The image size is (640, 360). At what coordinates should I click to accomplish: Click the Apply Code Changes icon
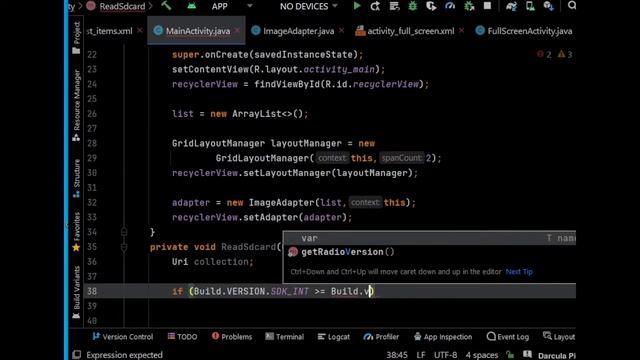click(394, 6)
